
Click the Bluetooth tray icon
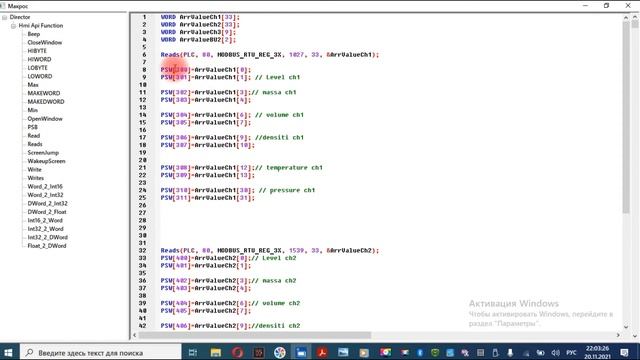coord(420,353)
